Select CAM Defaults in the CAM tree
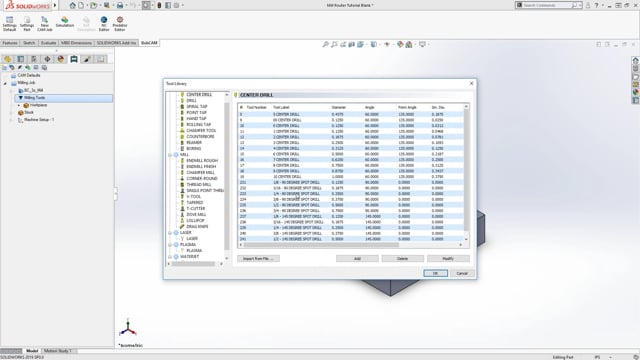The width and height of the screenshot is (640, 360). [x=29, y=76]
